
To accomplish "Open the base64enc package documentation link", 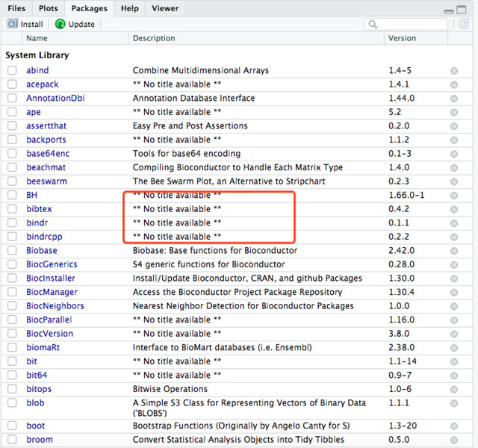I will pos(48,154).
